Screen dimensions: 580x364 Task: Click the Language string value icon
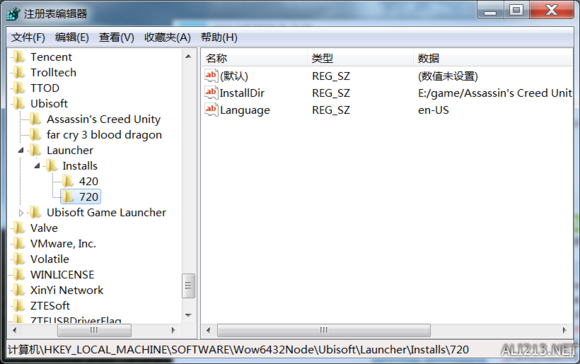(211, 110)
